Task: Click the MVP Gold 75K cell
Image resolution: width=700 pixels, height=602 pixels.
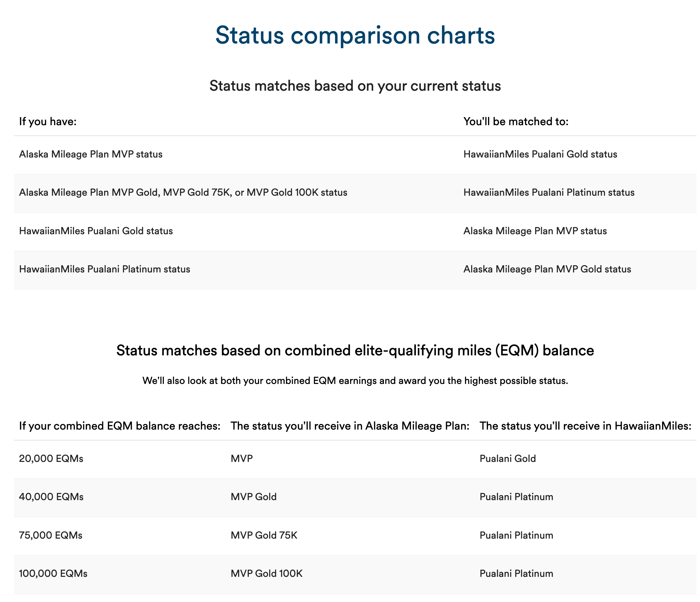Action: coord(264,536)
